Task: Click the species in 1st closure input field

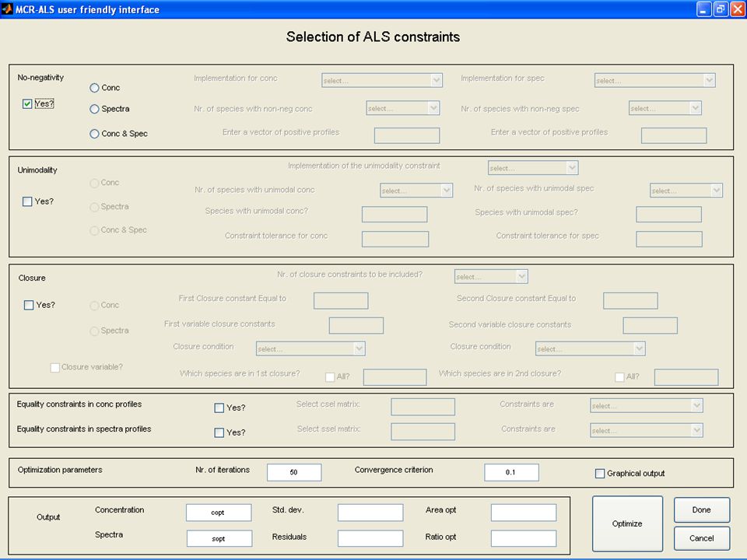Action: (395, 377)
